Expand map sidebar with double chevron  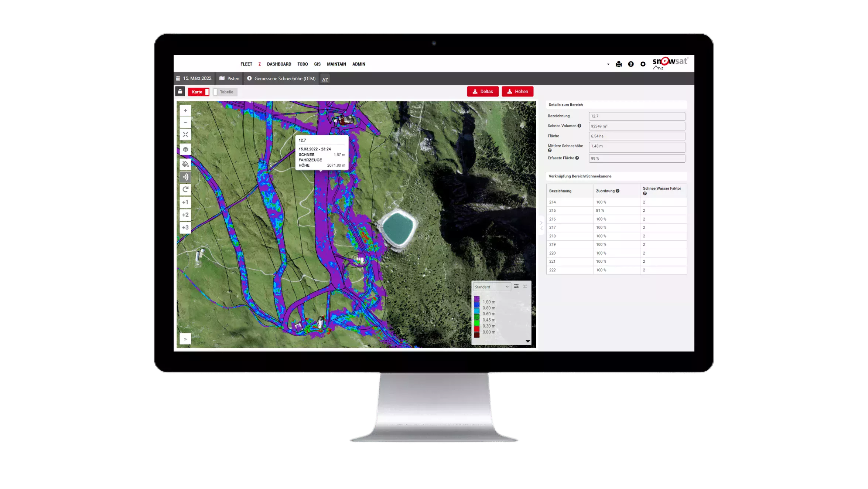coord(185,339)
